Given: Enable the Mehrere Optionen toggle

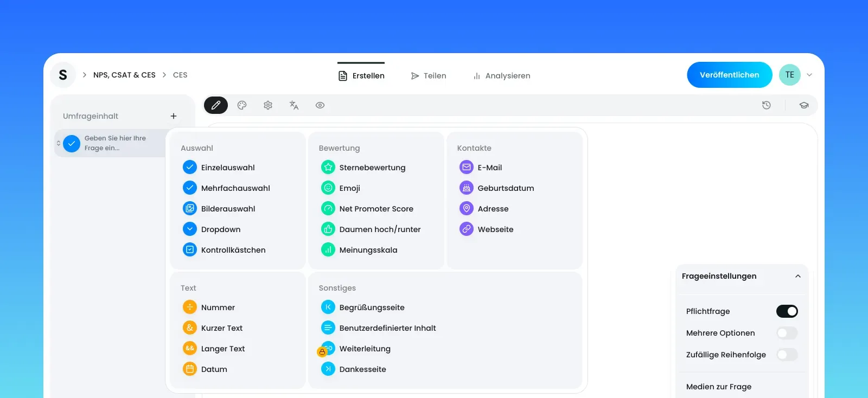Looking at the screenshot, I should tap(787, 333).
